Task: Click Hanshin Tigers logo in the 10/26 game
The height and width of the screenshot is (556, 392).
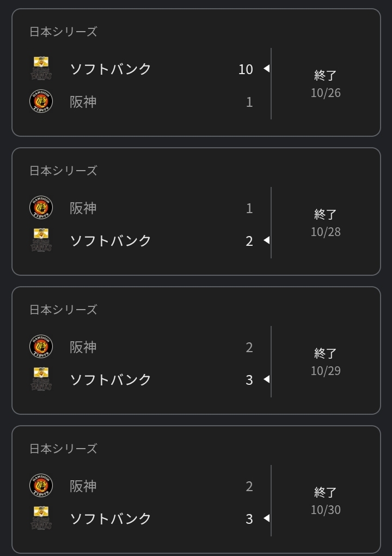Action: click(41, 101)
